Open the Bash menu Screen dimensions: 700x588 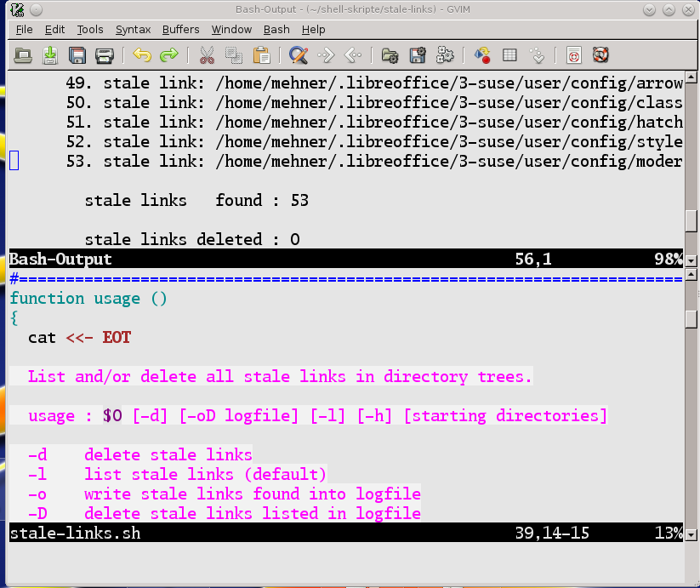276,29
